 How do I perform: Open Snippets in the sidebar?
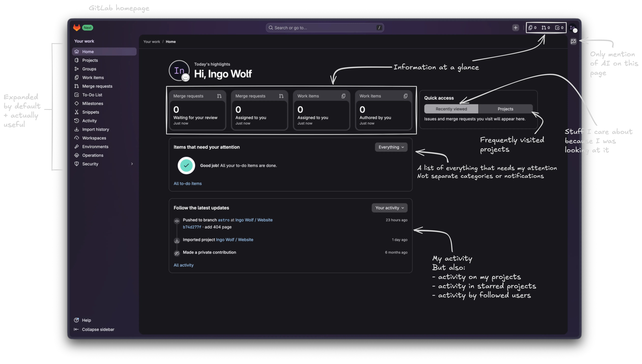(x=104, y=112)
